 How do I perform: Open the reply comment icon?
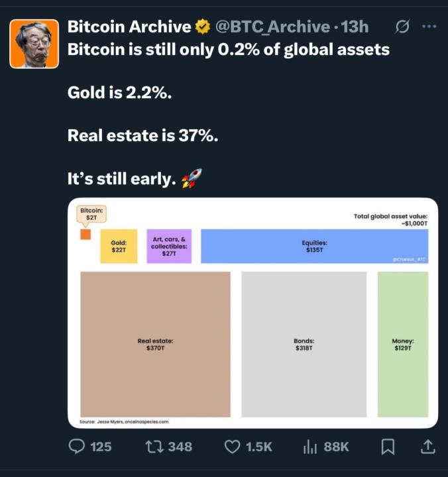coord(76,447)
